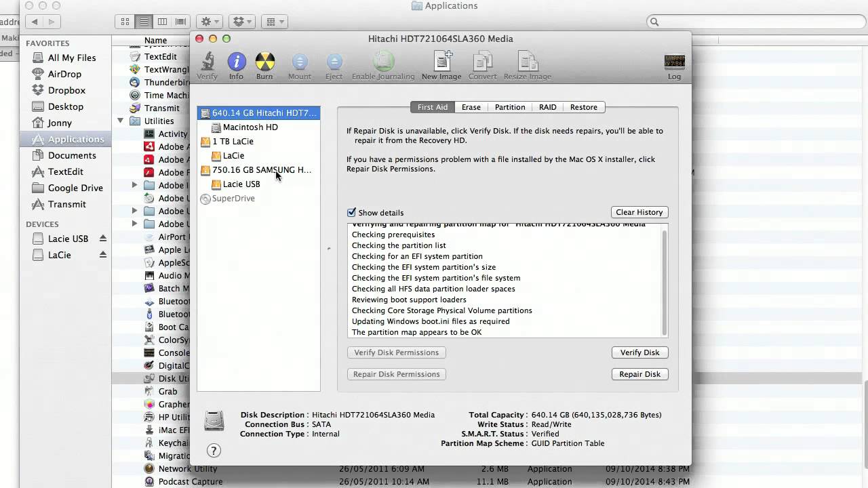
Task: Eject Lacie USB in Finder sidebar
Action: (103, 239)
